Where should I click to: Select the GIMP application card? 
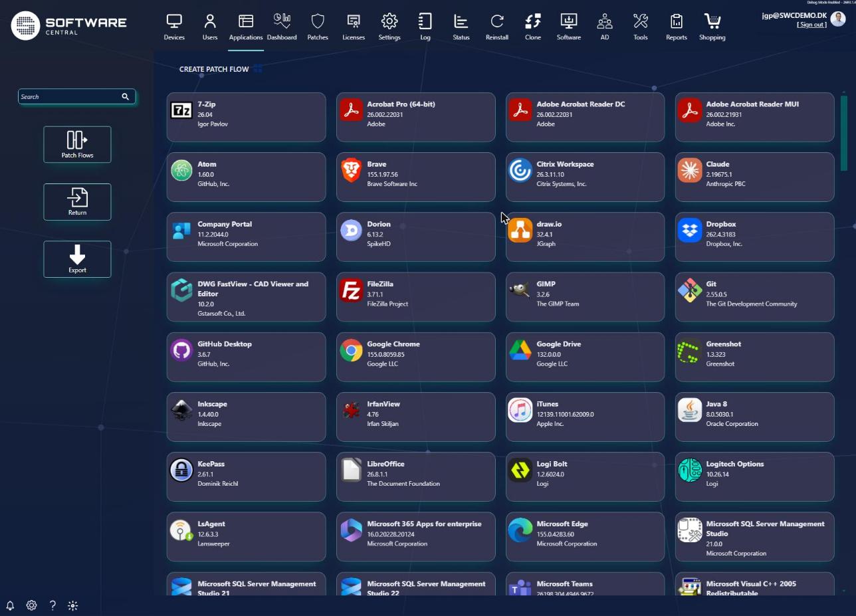(x=585, y=297)
